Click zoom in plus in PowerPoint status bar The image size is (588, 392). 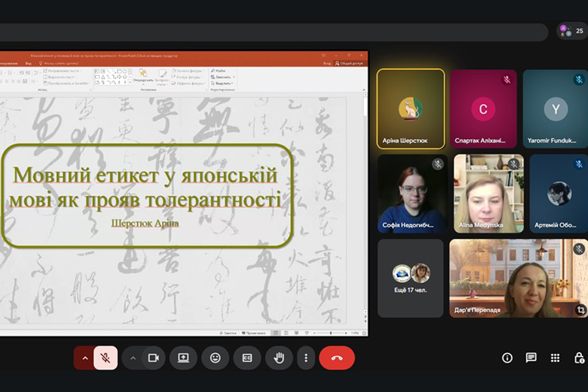pyautogui.click(x=346, y=333)
